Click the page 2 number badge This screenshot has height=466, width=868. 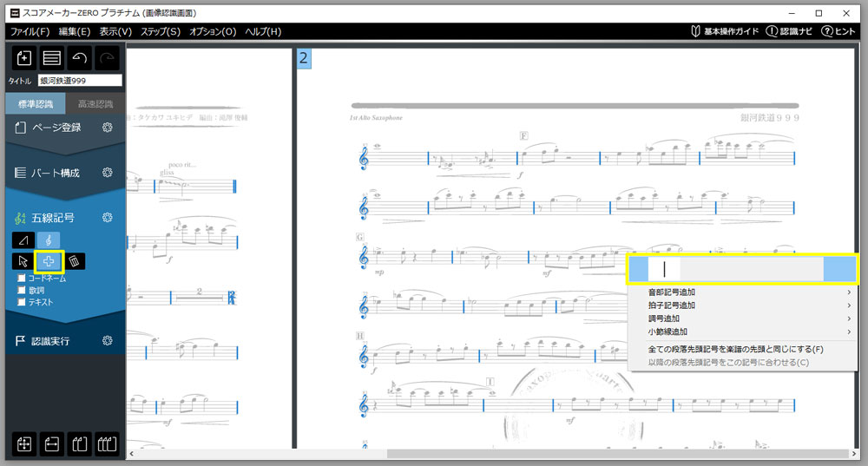coord(303,58)
